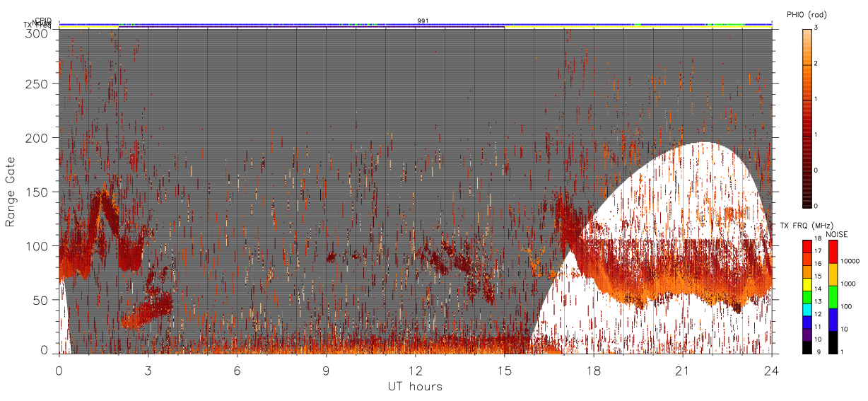The image size is (868, 401).
Task: Click the black 9-10 MHz TX FRQ swatch
Action: tap(807, 347)
